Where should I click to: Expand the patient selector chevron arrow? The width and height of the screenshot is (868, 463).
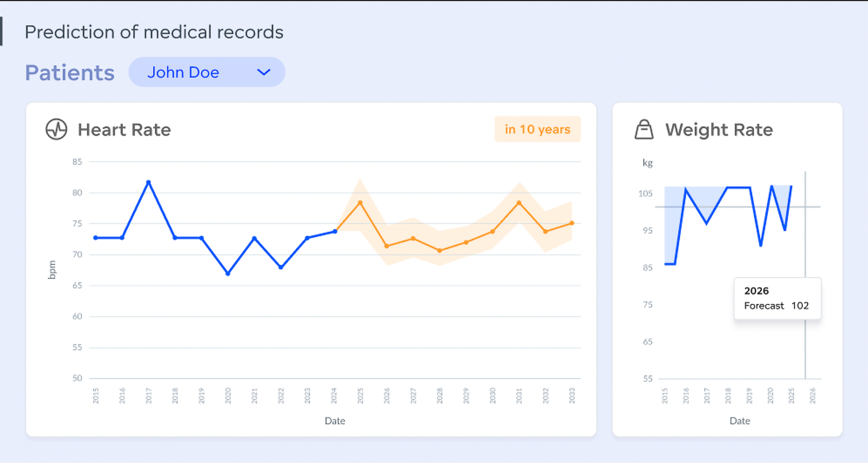[x=264, y=72]
